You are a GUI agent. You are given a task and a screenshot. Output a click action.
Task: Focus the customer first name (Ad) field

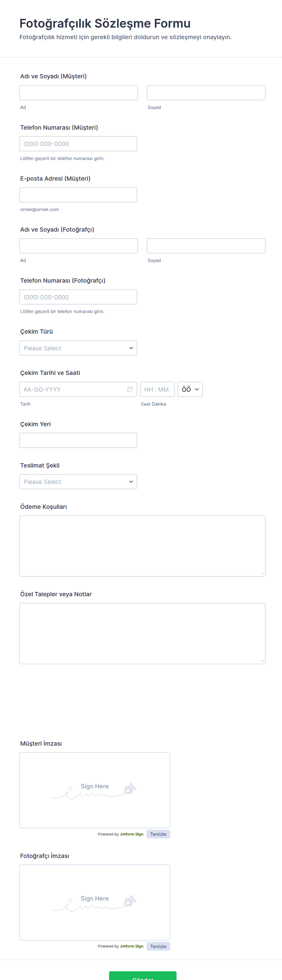[x=79, y=93]
